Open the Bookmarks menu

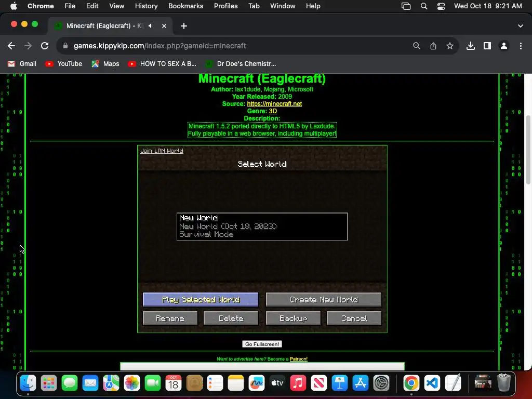click(186, 6)
